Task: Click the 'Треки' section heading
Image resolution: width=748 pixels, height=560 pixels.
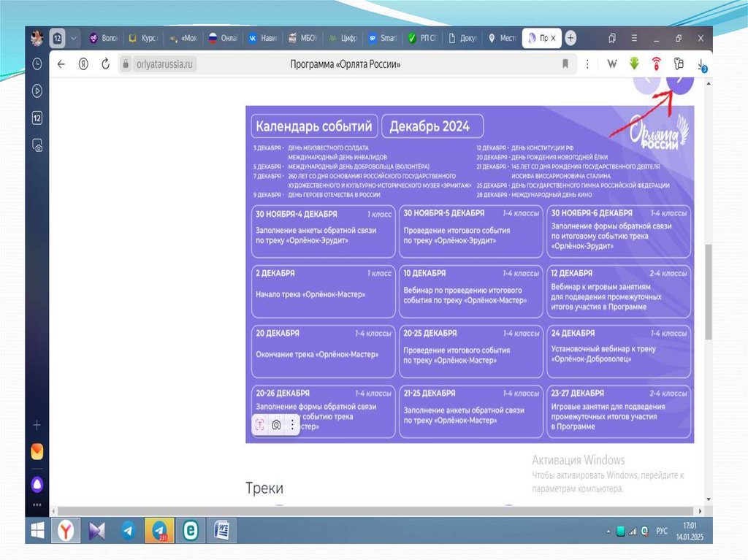Action: point(264,488)
